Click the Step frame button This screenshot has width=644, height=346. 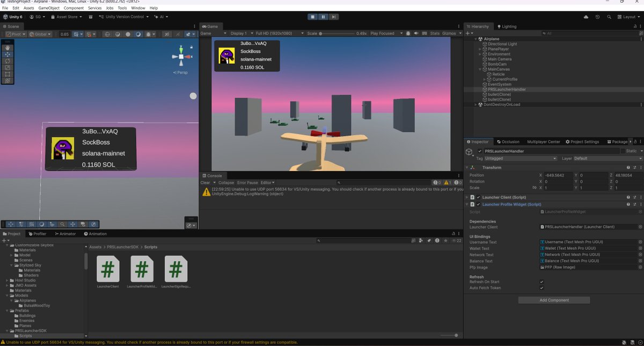click(x=334, y=17)
